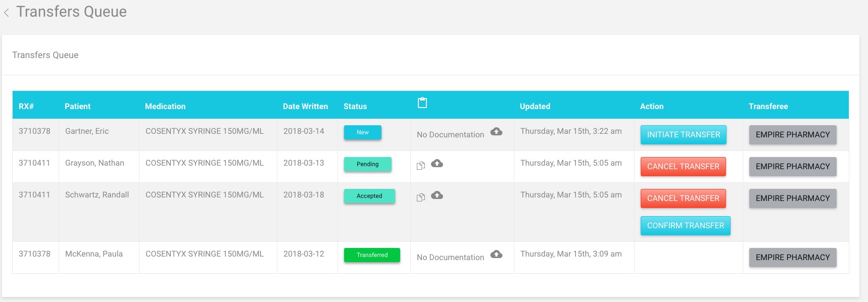Viewport: 868px width, 302px height.
Task: Click the Transfers Queue card heading
Action: point(45,55)
